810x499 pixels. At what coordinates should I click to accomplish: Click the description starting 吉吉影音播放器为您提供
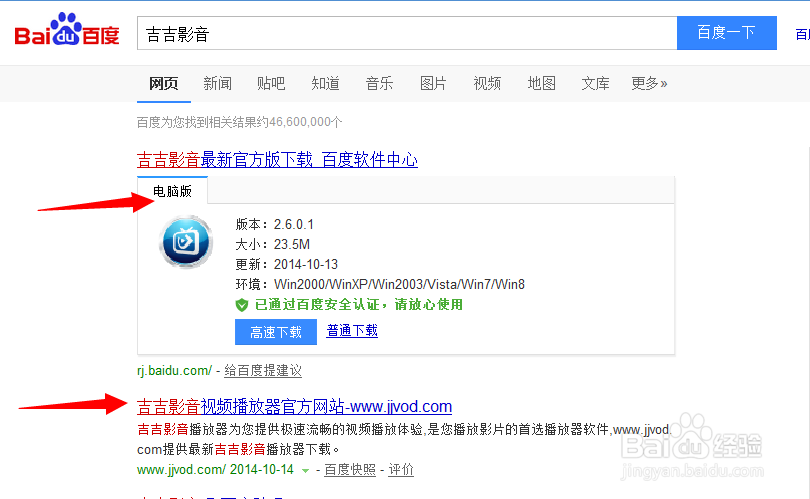pos(404,439)
